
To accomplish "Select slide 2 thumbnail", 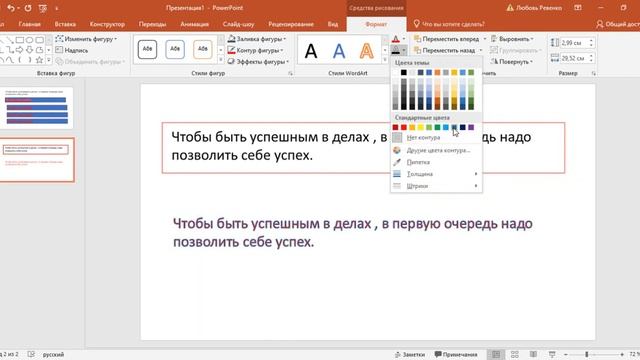I will (x=37, y=160).
